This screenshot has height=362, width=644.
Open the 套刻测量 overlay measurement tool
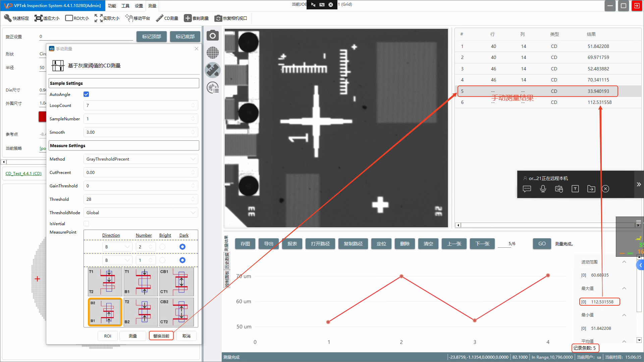point(196,18)
